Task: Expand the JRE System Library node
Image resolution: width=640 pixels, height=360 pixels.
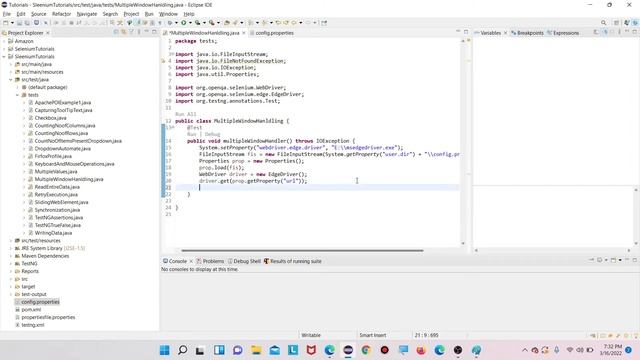Action: (x=11, y=249)
